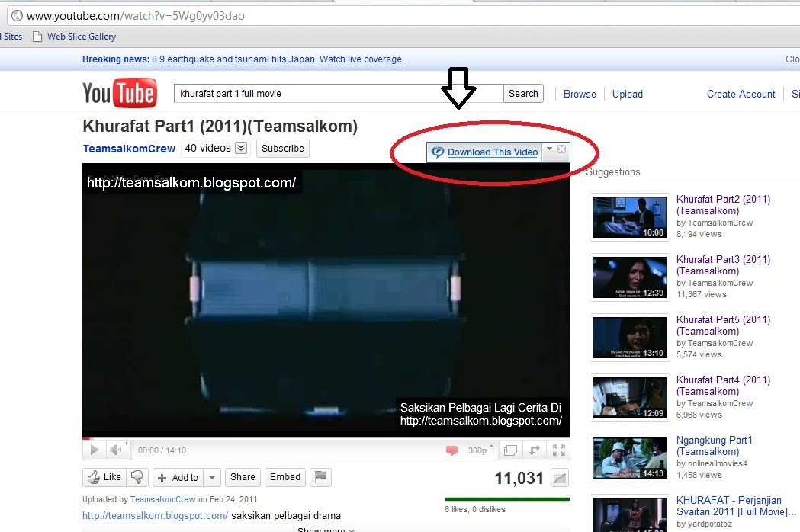Switch the player to the wide view icon

pos(510,450)
